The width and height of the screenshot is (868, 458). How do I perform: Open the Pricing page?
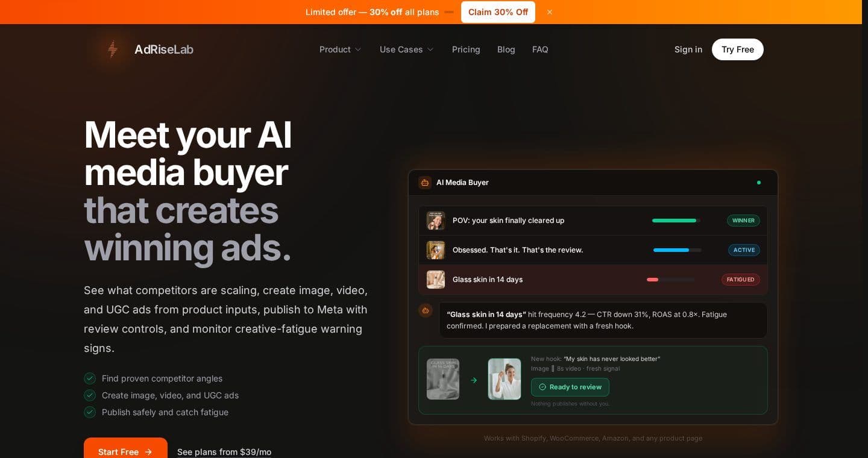466,49
